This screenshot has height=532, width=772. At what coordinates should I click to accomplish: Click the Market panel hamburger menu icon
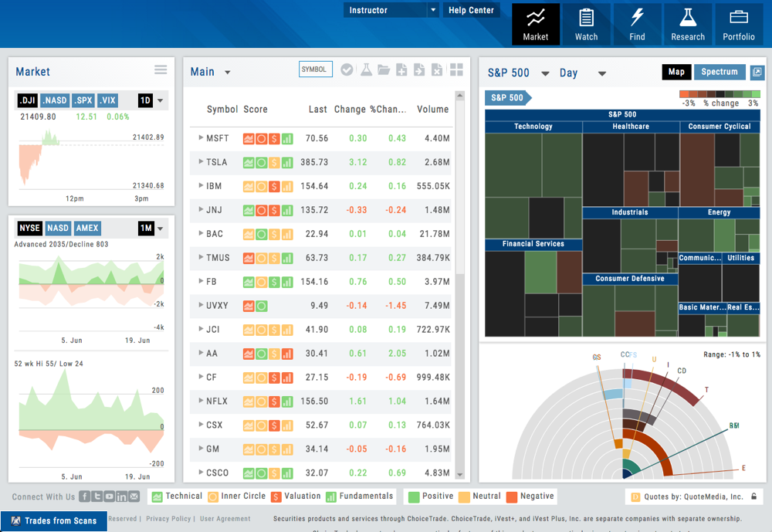coord(161,70)
